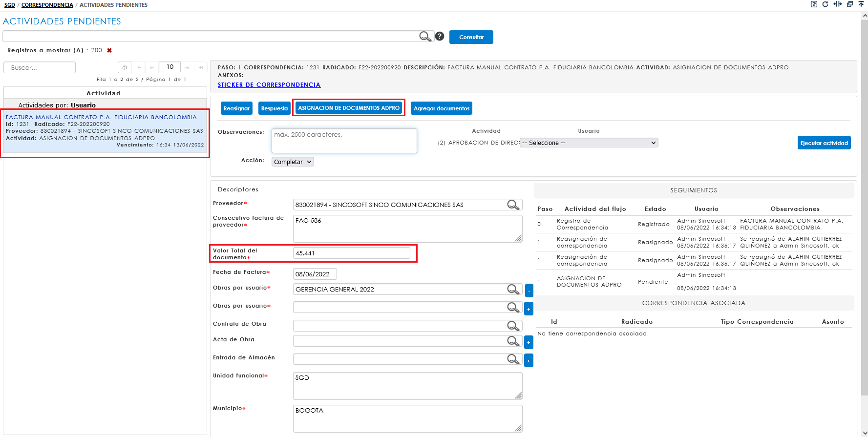Click Fecha de Factura date field

click(x=315, y=274)
